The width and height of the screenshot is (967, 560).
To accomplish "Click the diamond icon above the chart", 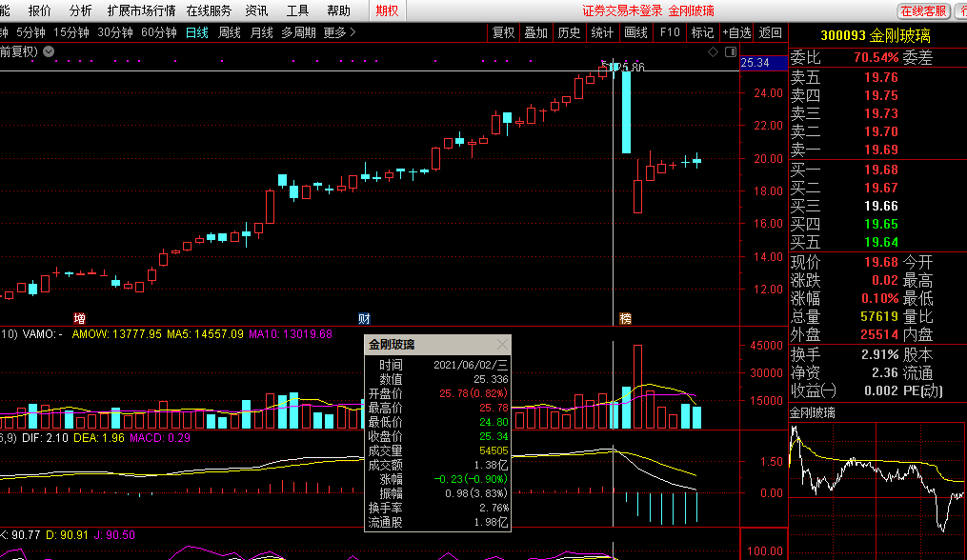I will (x=713, y=51).
